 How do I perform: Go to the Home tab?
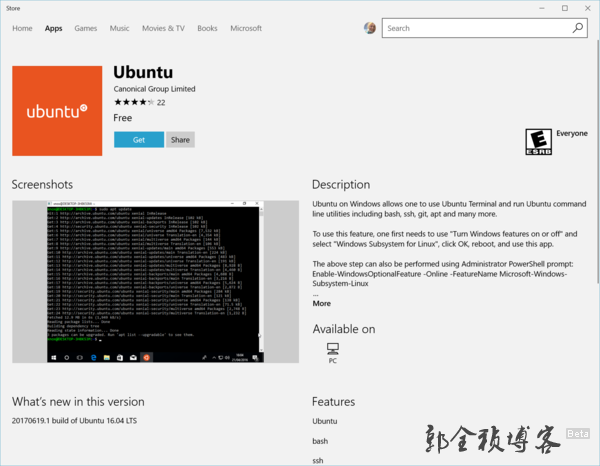point(22,28)
